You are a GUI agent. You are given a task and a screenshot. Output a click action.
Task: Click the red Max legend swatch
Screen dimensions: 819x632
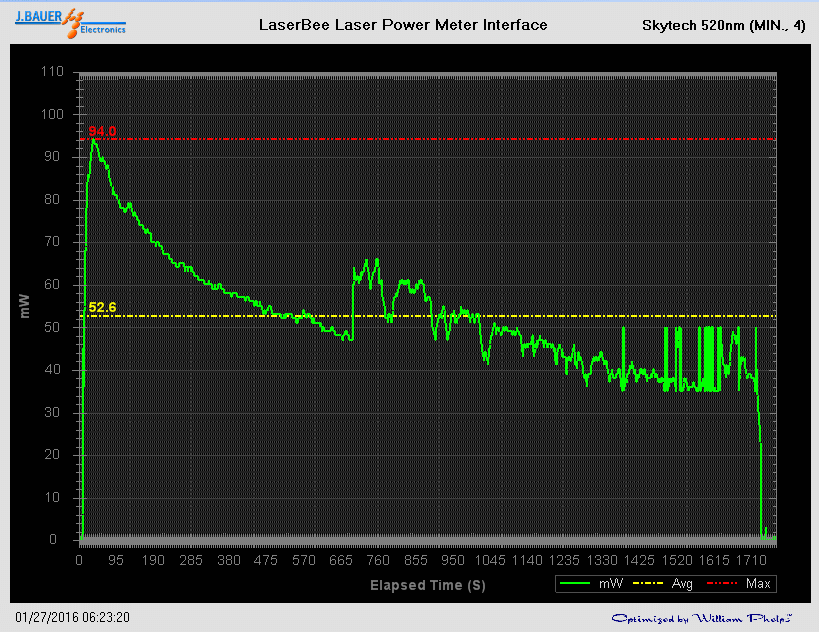coord(724,583)
